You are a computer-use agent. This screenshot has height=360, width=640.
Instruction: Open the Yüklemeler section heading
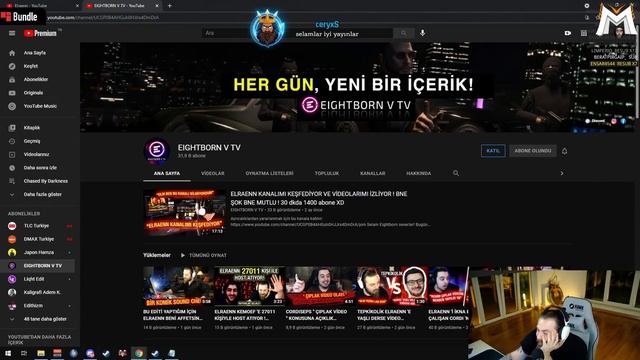[157, 255]
